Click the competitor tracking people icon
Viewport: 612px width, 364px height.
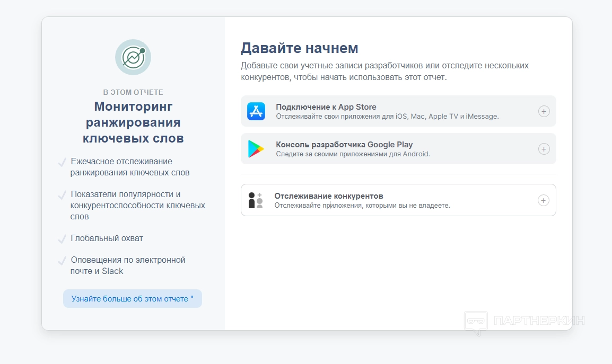[x=256, y=200]
